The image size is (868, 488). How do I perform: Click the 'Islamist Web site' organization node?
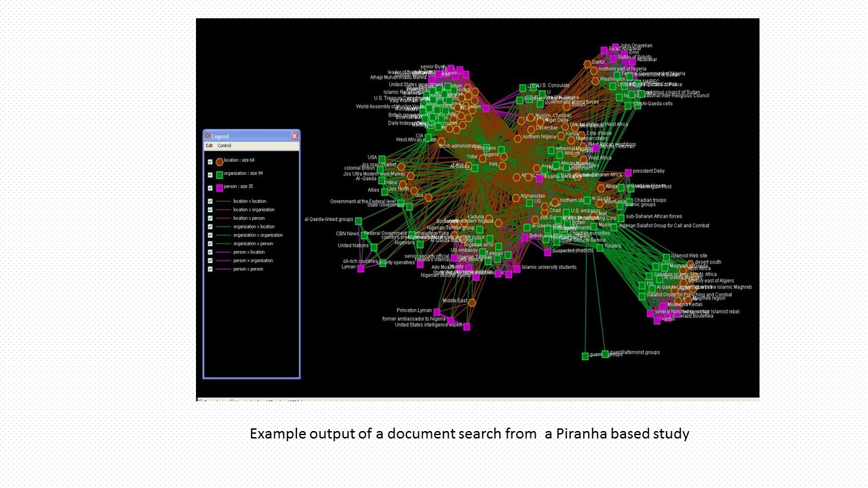666,257
